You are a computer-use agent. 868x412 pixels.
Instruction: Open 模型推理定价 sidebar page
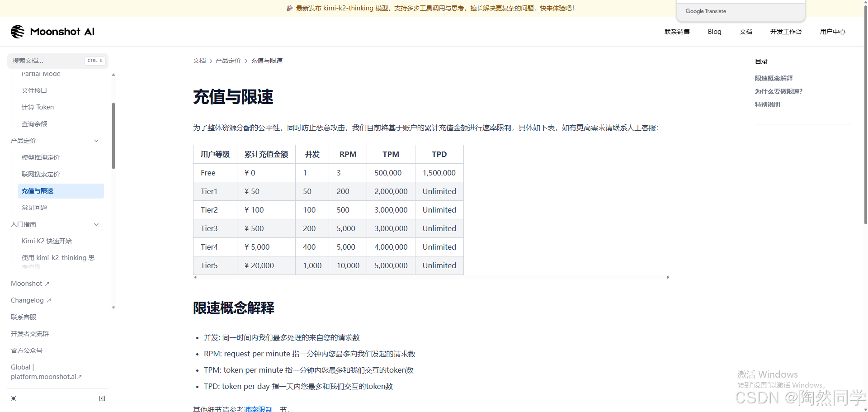click(41, 157)
